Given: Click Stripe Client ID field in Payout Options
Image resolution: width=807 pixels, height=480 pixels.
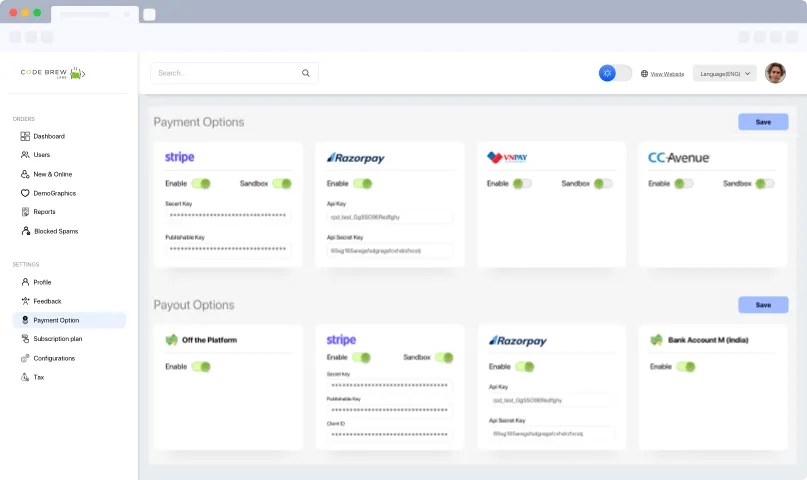Looking at the screenshot, I should click(390, 434).
